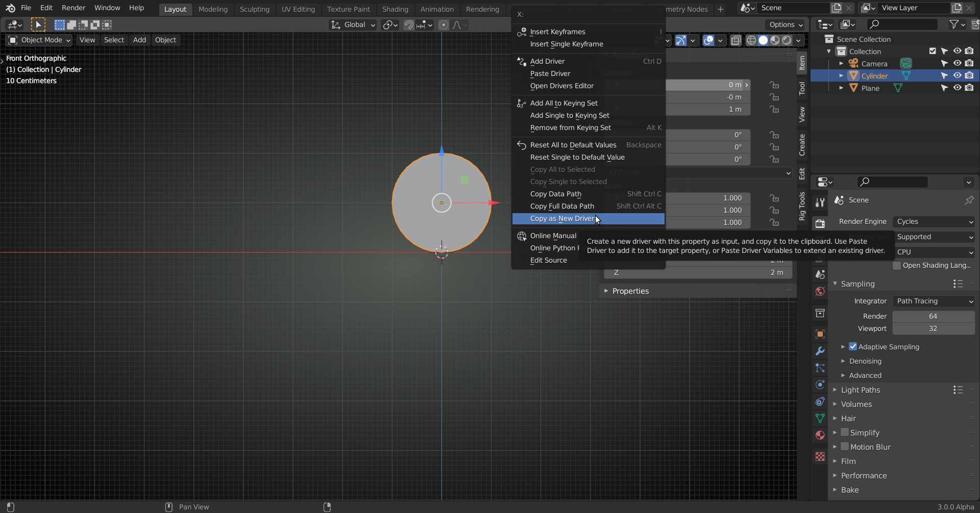Select Add Driver in context menu
The height and width of the screenshot is (513, 980).
tap(588, 61)
